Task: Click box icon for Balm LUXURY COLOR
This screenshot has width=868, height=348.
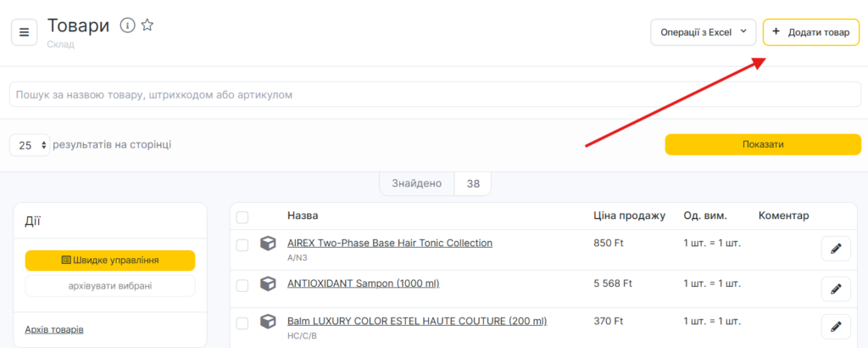Action: tap(268, 323)
